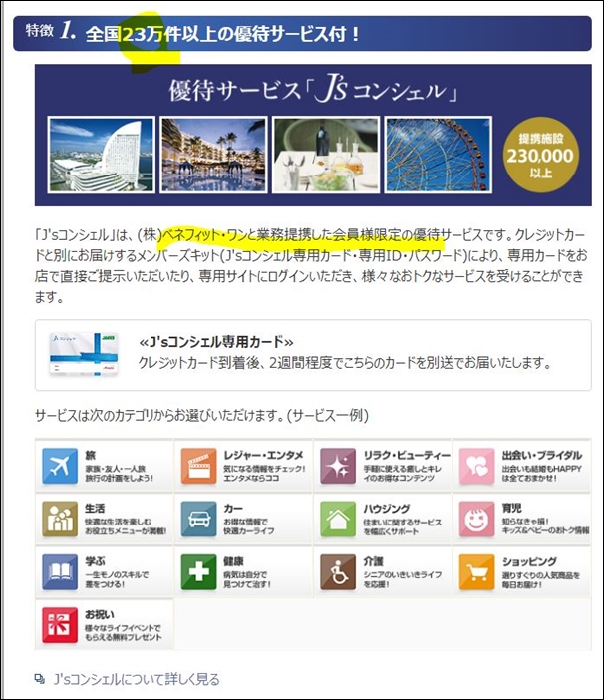The width and height of the screenshot is (604, 700).
Task: Click the smiling baby face icon for 育児
Action: pyautogui.click(x=476, y=520)
